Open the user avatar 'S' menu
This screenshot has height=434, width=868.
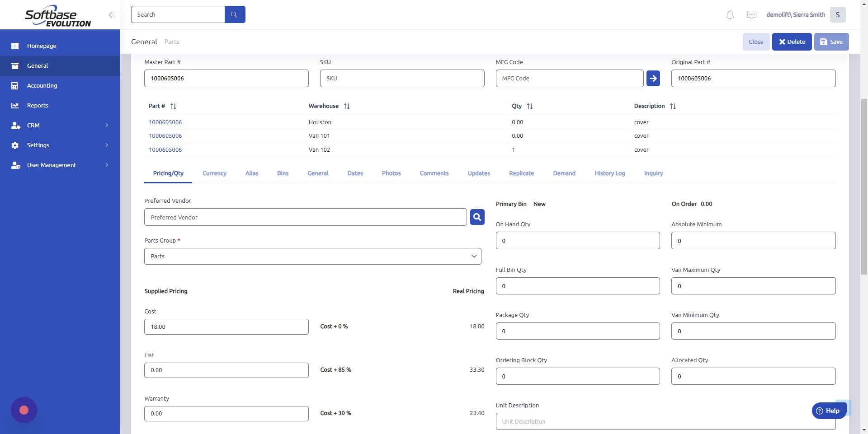pos(838,15)
